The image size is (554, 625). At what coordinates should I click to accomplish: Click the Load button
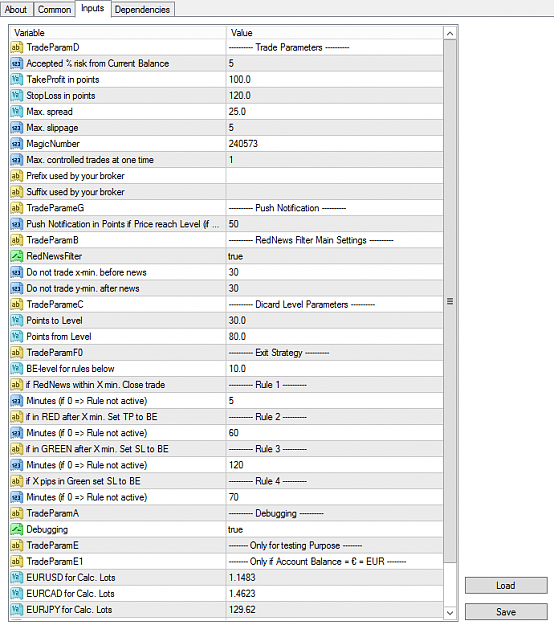506,586
